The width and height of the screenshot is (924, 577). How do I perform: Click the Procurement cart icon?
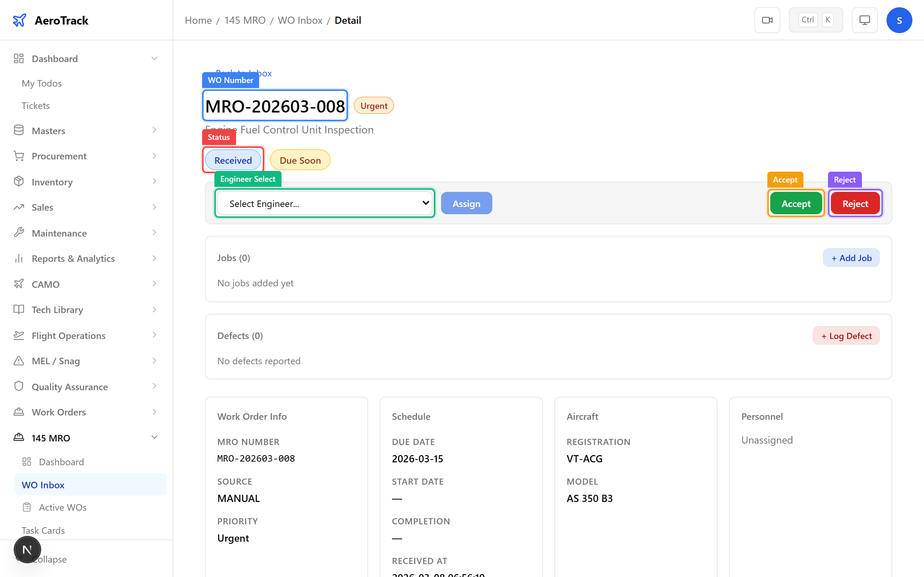19,156
